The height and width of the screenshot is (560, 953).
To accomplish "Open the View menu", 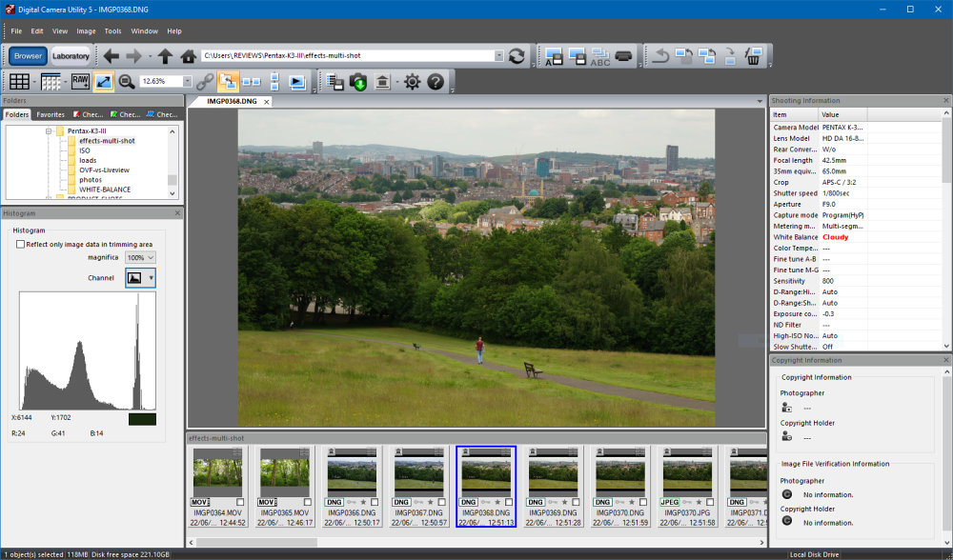I will 60,31.
